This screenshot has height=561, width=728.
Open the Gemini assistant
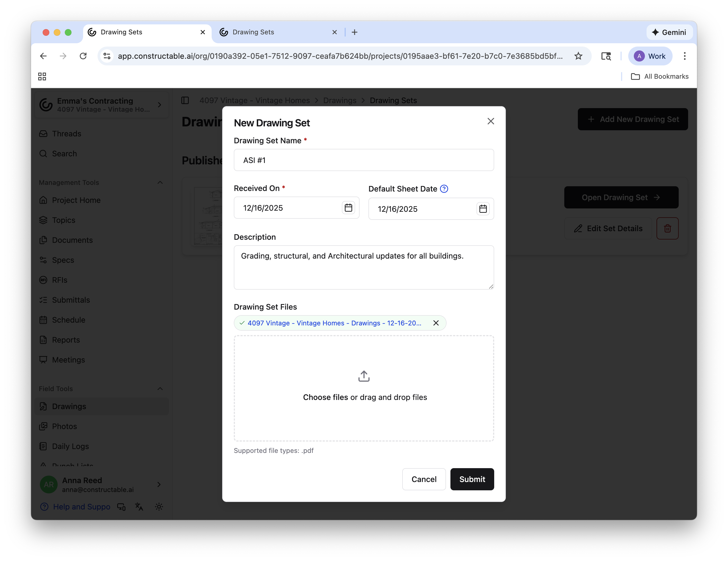tap(669, 32)
